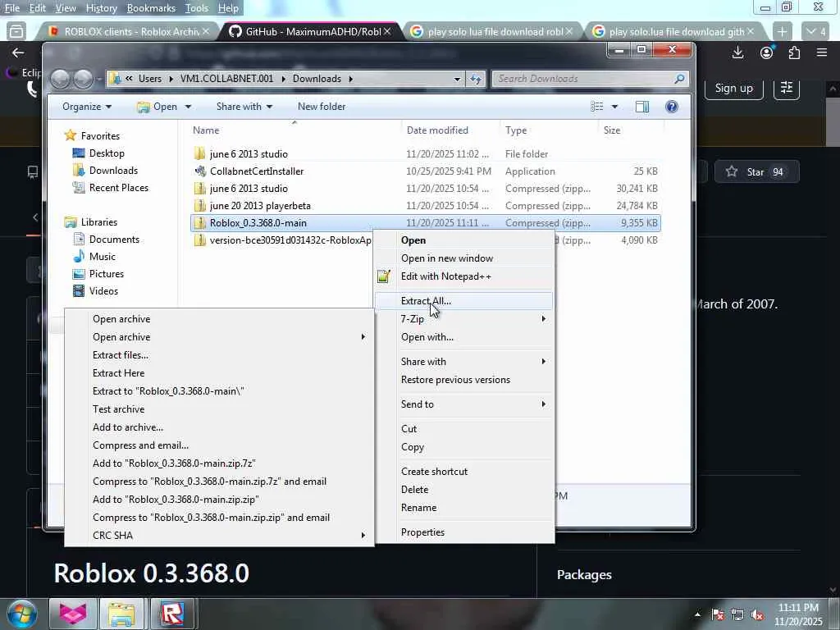
Task: Click the Sign up button
Action: coord(733,88)
